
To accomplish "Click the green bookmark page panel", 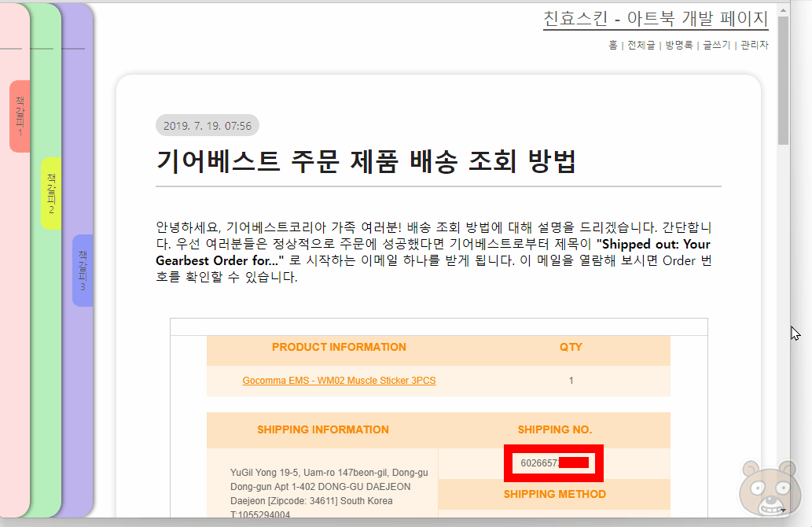I will (x=46, y=363).
